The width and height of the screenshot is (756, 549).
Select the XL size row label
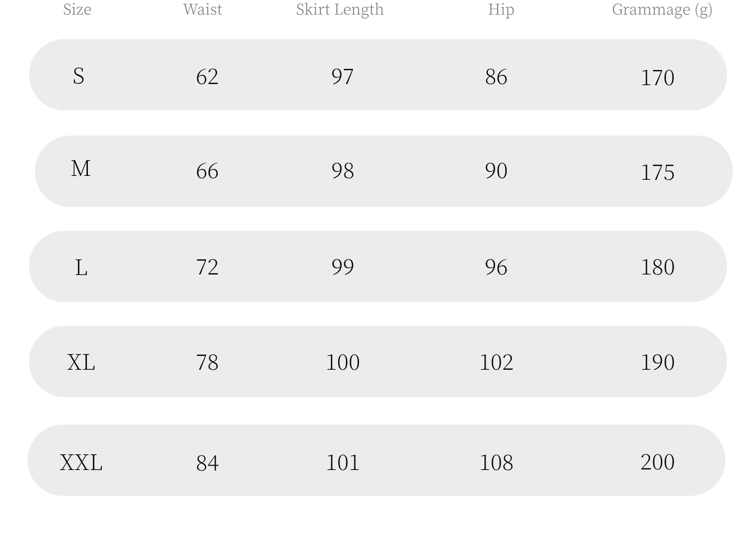point(81,362)
